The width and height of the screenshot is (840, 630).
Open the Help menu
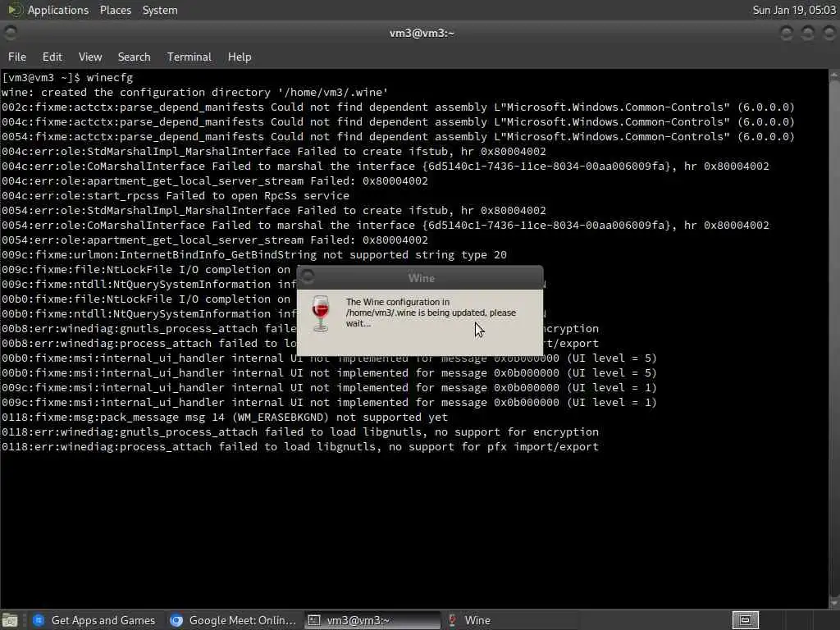[x=240, y=57]
